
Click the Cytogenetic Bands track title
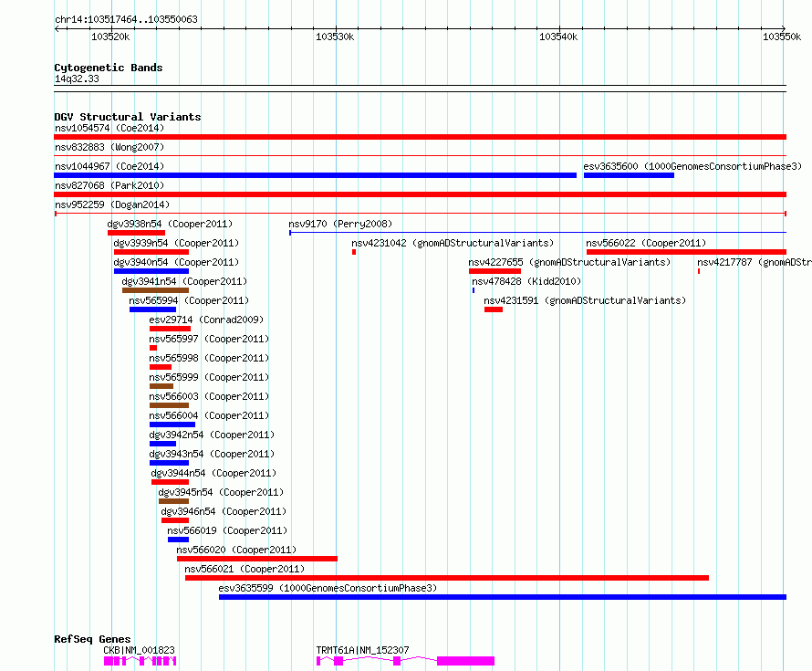point(109,68)
